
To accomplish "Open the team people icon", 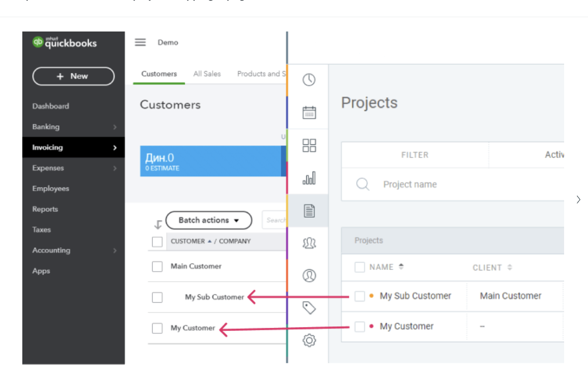I will point(309,243).
